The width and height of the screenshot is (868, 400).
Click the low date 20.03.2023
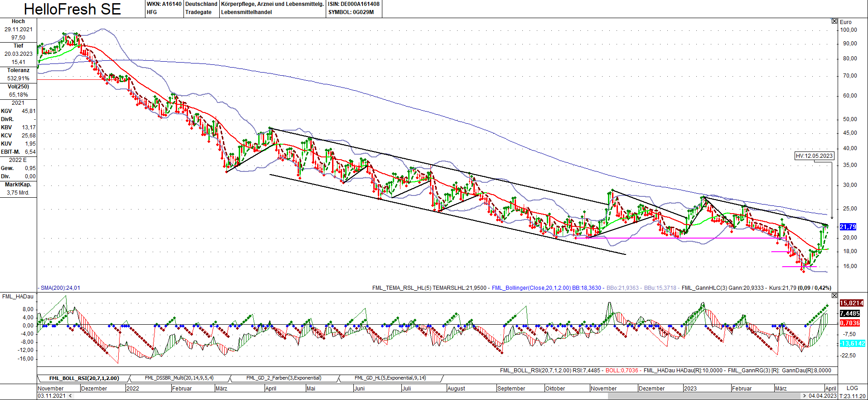(19, 54)
